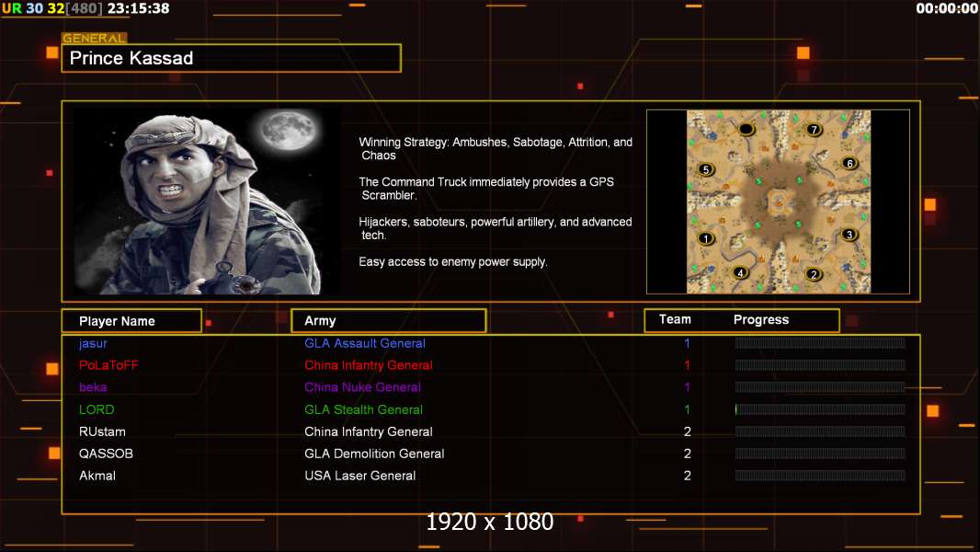Select start position 4 on the map
The image size is (980, 552).
point(741,272)
